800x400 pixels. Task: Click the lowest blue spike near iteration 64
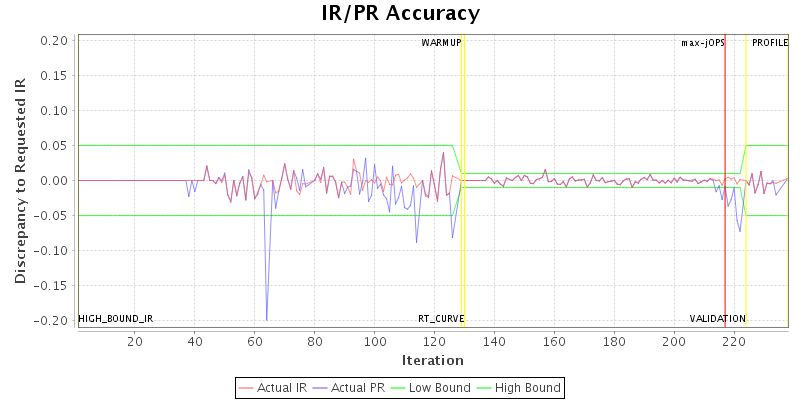coord(266,318)
